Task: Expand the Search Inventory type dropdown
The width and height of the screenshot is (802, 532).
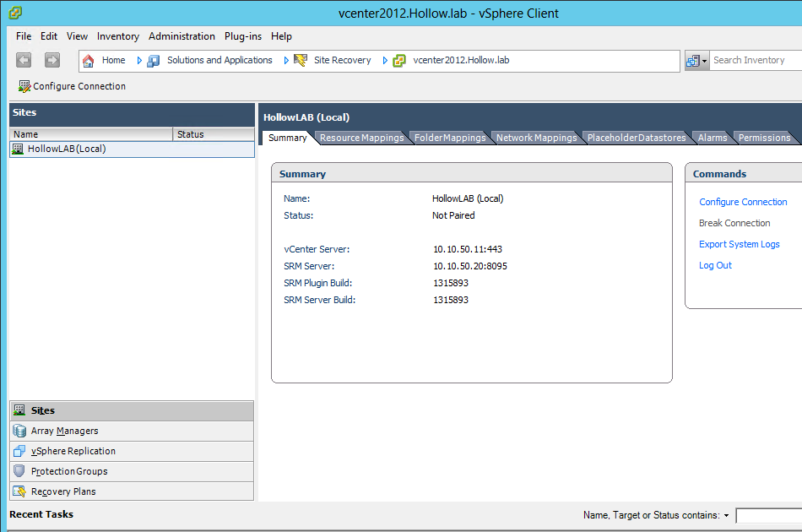Action: (696, 61)
